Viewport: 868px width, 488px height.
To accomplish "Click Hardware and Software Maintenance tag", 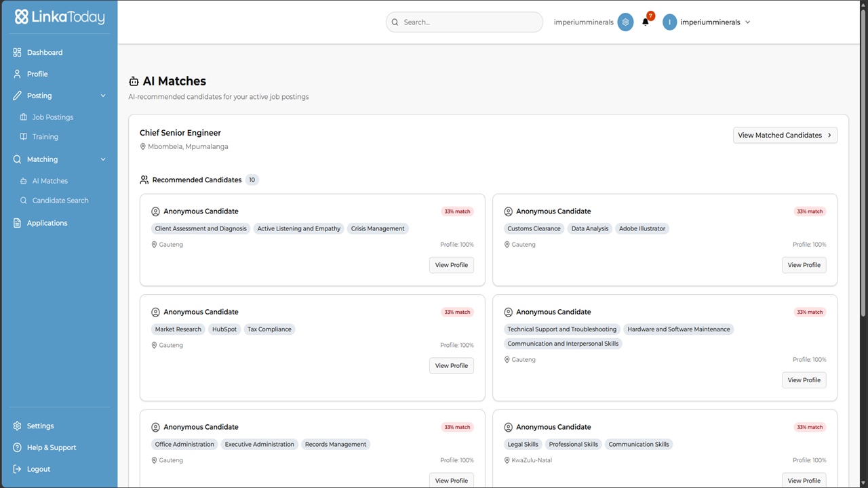I will 679,329.
